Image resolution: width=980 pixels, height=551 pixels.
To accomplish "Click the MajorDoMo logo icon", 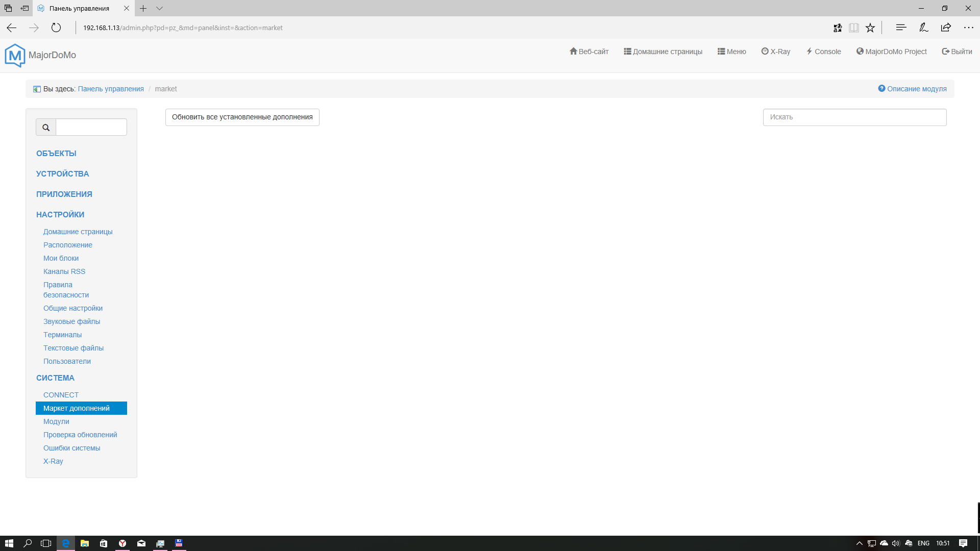I will [15, 55].
